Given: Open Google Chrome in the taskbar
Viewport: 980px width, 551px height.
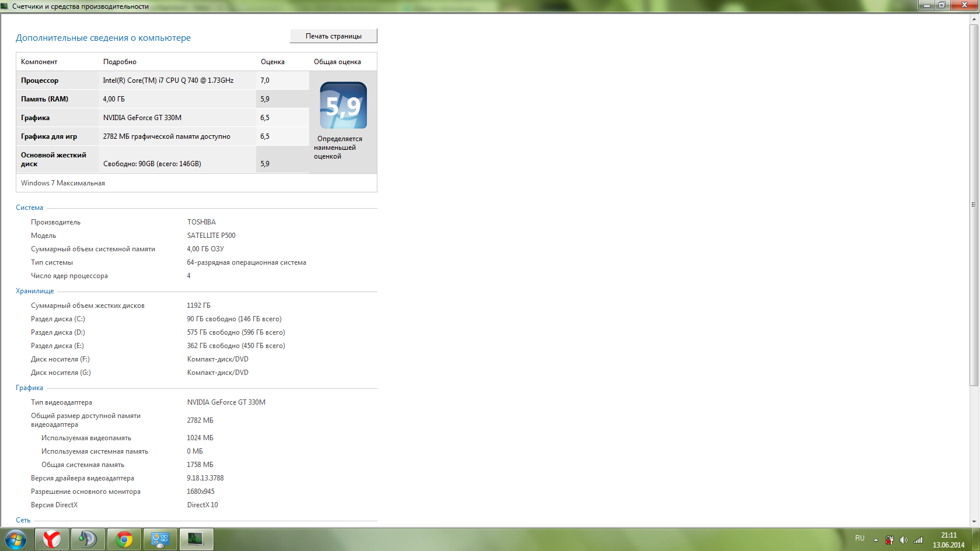Looking at the screenshot, I should (x=124, y=539).
